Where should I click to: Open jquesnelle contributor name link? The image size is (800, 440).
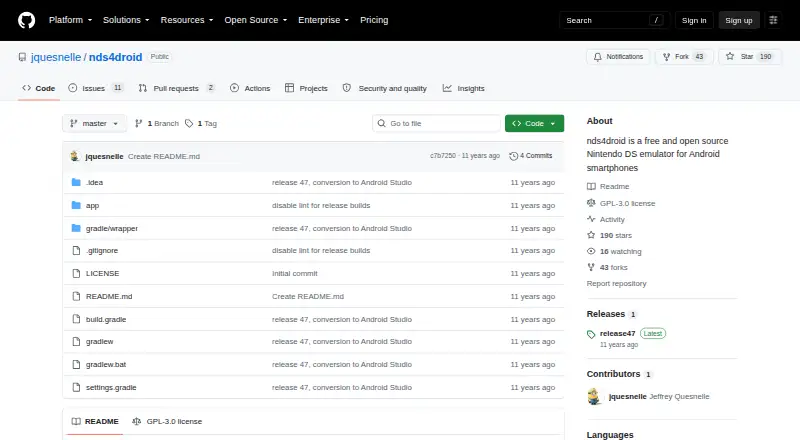tap(628, 397)
